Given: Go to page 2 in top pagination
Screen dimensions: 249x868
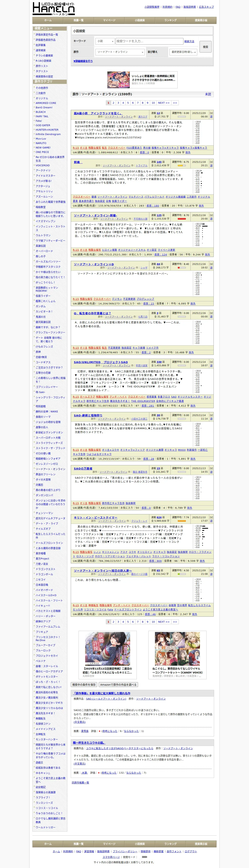Looking at the screenshot, I should (x=113, y=103).
